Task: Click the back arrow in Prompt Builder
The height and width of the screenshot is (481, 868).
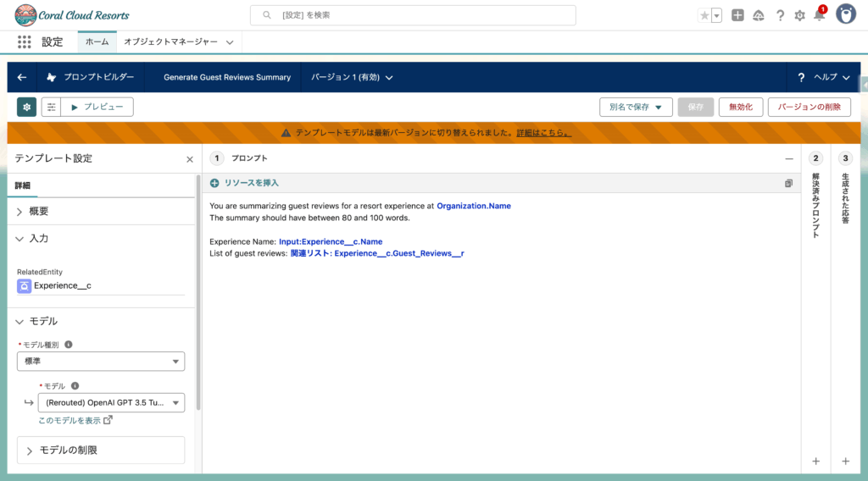Action: (22, 77)
